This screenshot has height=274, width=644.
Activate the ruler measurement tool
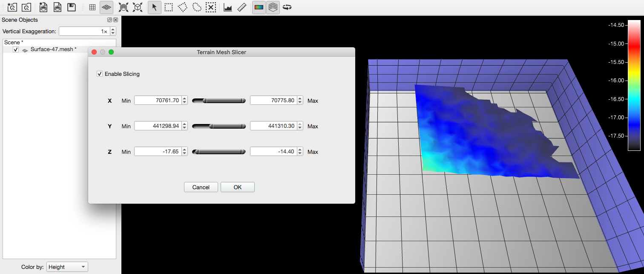[242, 7]
